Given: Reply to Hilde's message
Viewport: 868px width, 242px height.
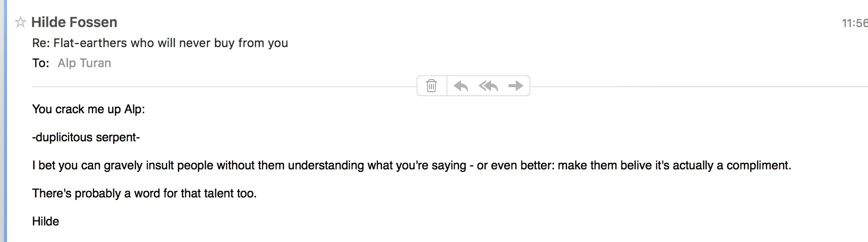Looking at the screenshot, I should coord(460,86).
